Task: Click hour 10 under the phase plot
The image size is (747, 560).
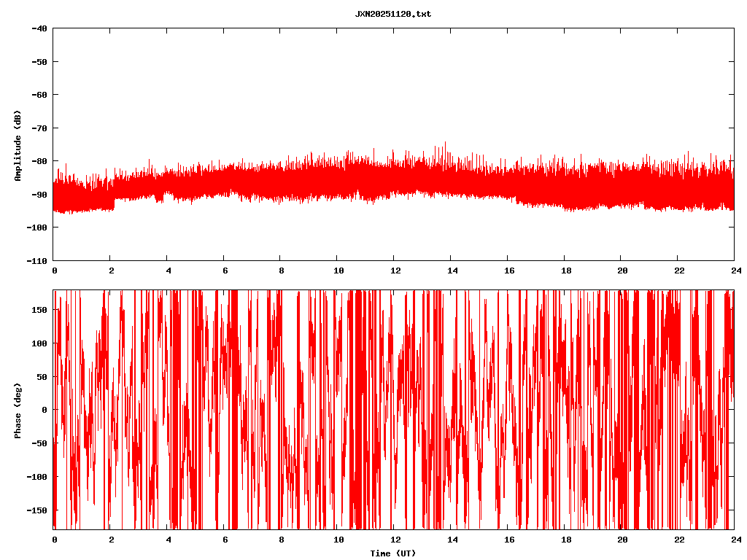Action: [338, 540]
